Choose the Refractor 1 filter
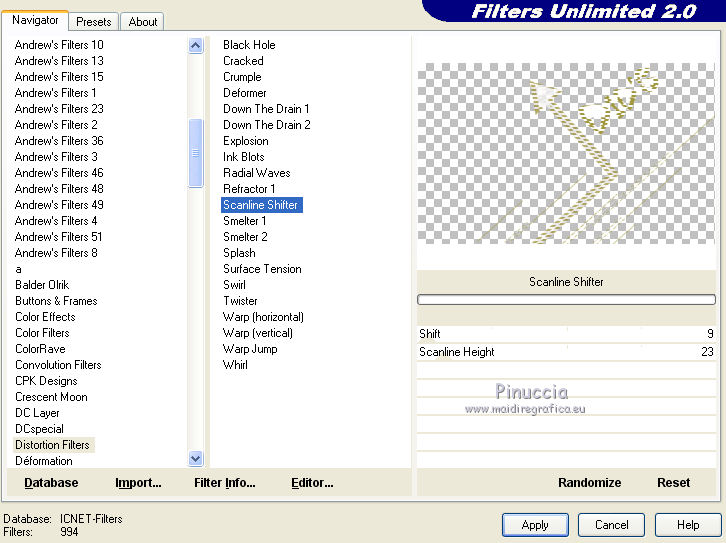Screen dimensions: 726x543 [249, 189]
